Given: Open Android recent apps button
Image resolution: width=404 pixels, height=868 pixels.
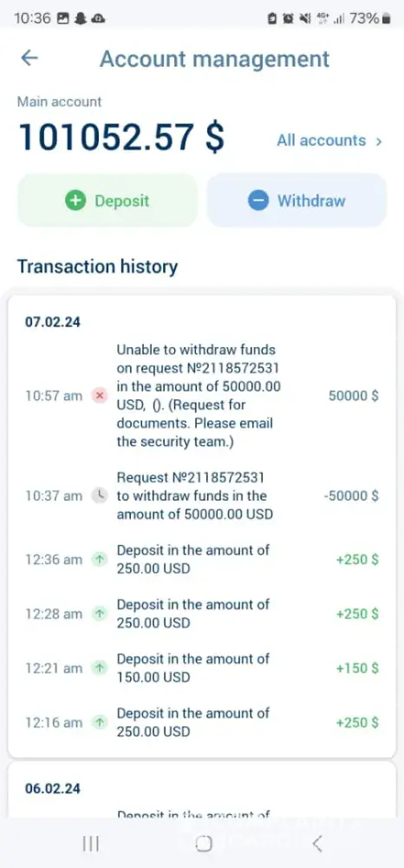Looking at the screenshot, I should tap(91, 844).
